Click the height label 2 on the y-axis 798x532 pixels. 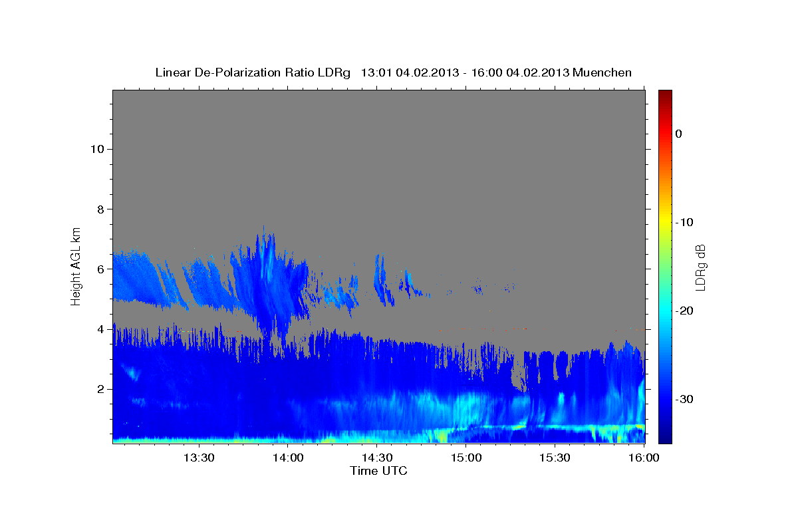pos(100,389)
